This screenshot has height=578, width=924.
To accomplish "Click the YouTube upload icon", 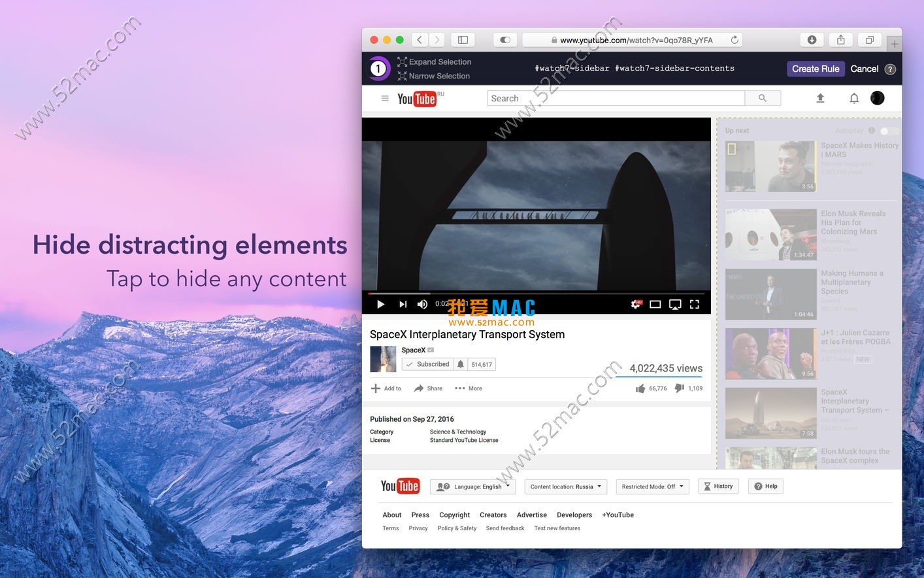I will click(x=821, y=97).
